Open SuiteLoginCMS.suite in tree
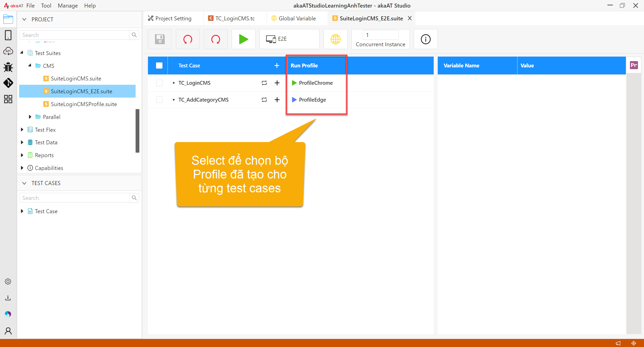This screenshot has height=347, width=644. point(76,78)
